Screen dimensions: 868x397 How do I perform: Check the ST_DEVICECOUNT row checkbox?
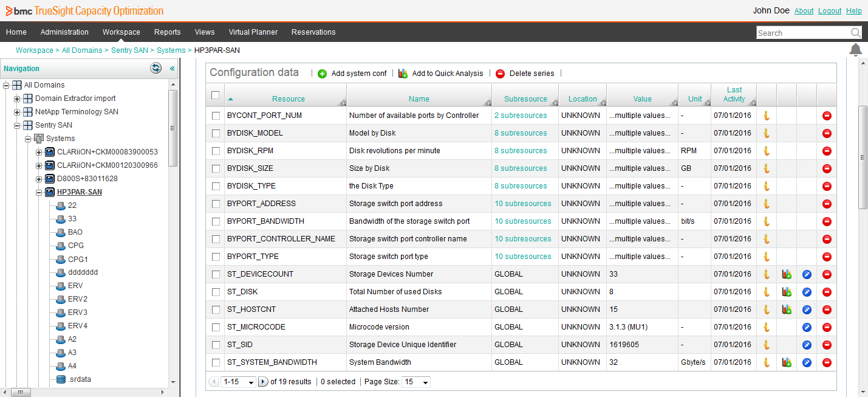point(216,274)
